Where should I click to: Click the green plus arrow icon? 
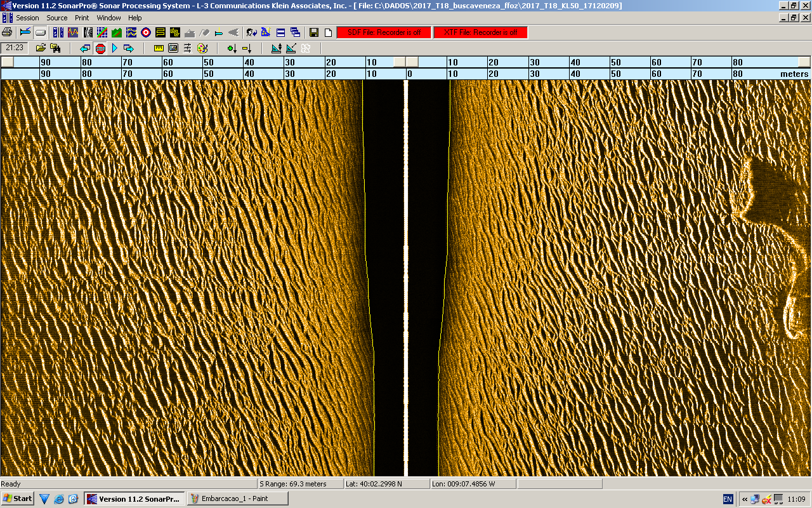(232, 48)
